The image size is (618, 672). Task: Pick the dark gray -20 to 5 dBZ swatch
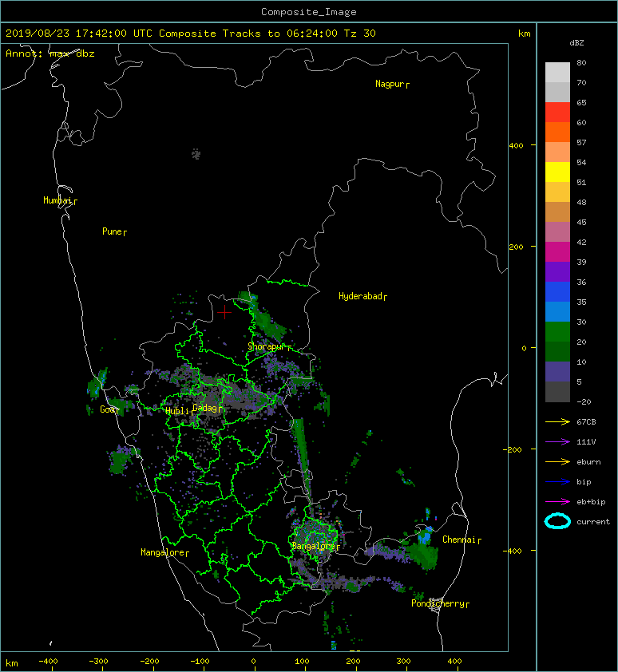[x=557, y=391]
